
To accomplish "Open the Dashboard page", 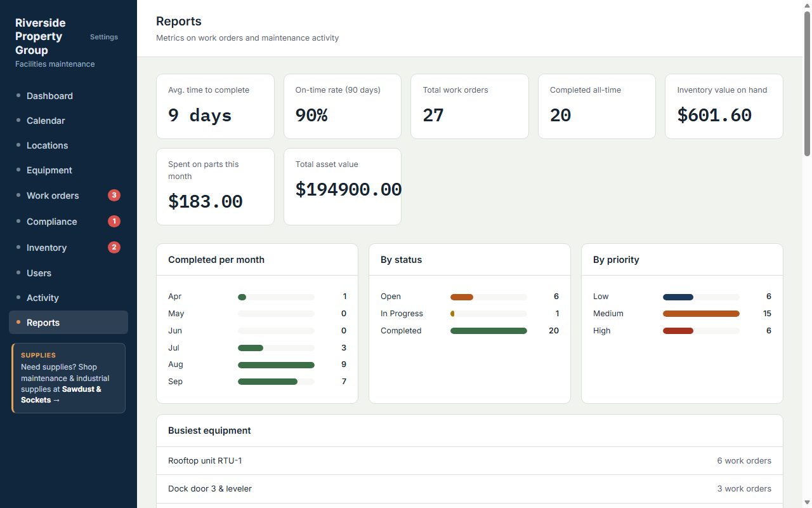I will click(x=69, y=96).
